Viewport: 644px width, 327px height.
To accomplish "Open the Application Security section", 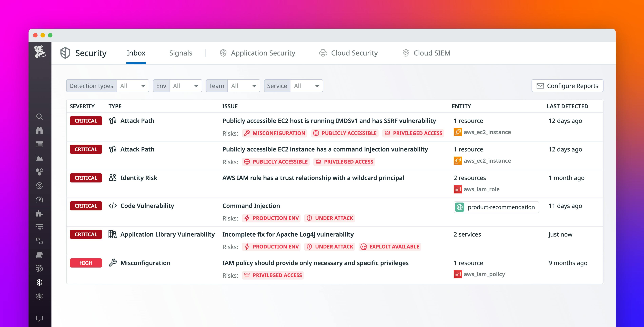I will 257,53.
